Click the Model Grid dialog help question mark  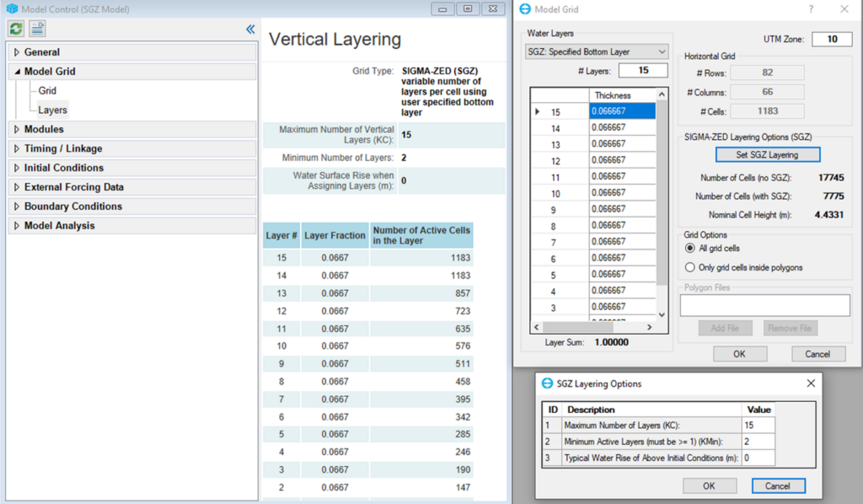pyautogui.click(x=811, y=8)
